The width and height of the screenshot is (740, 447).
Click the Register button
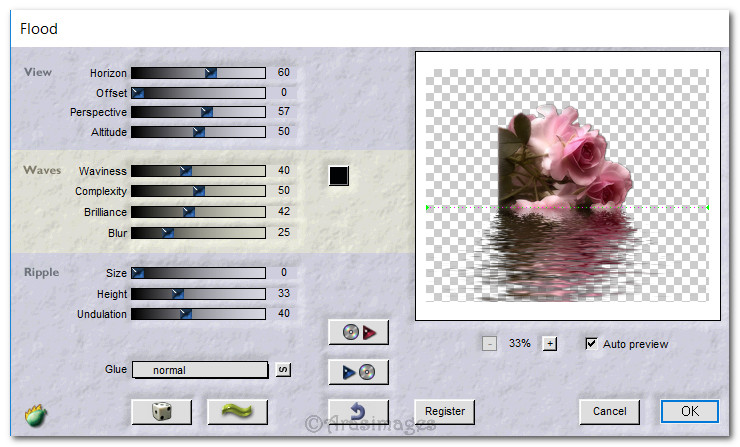click(444, 410)
